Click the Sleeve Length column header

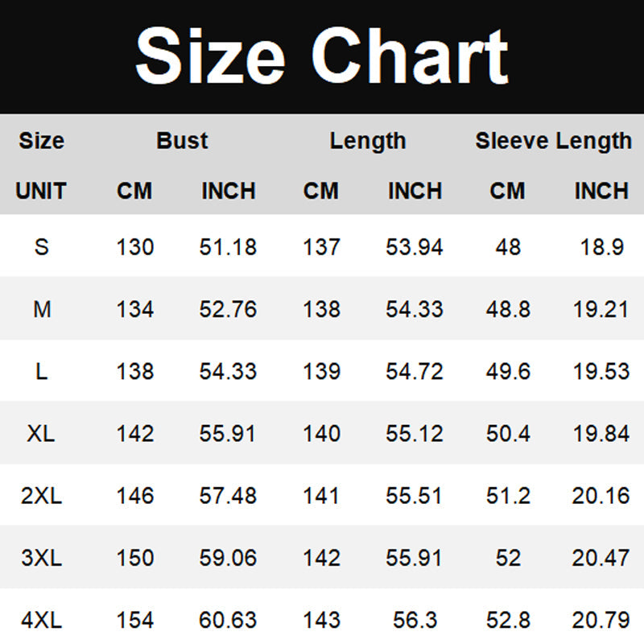[x=553, y=141]
